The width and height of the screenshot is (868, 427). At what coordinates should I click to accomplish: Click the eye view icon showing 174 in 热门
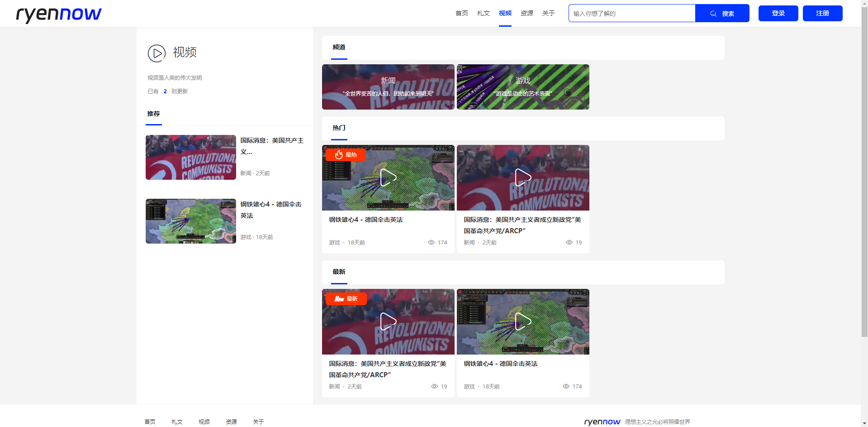click(x=431, y=242)
